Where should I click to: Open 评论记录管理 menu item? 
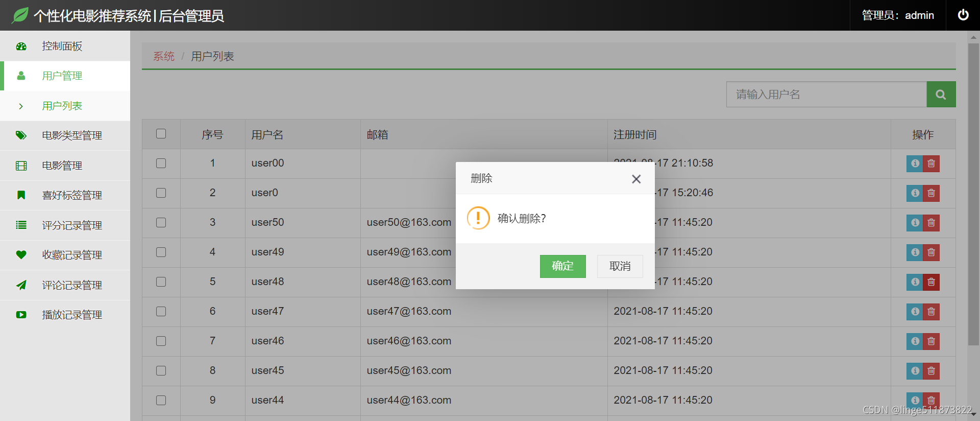pos(65,285)
